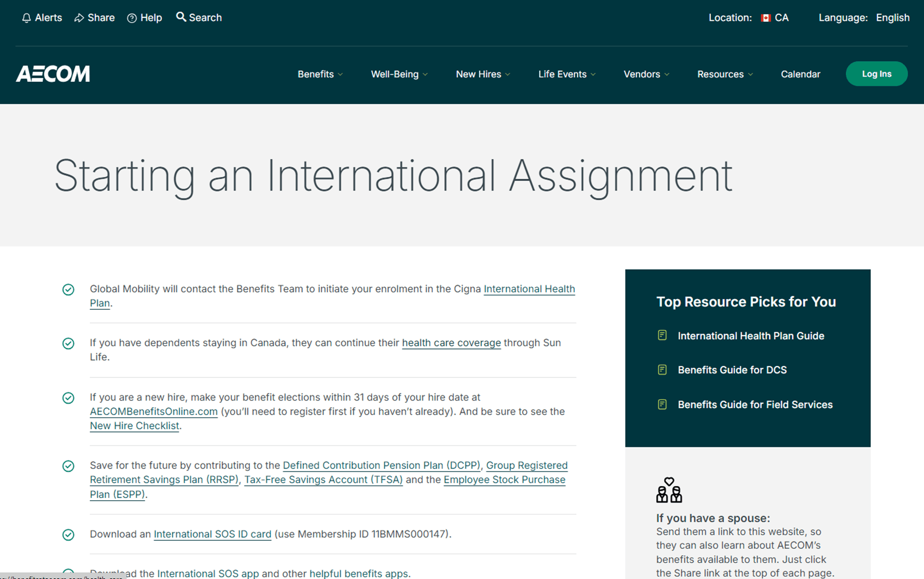Expand the Well-Being menu chevron

[x=425, y=75]
